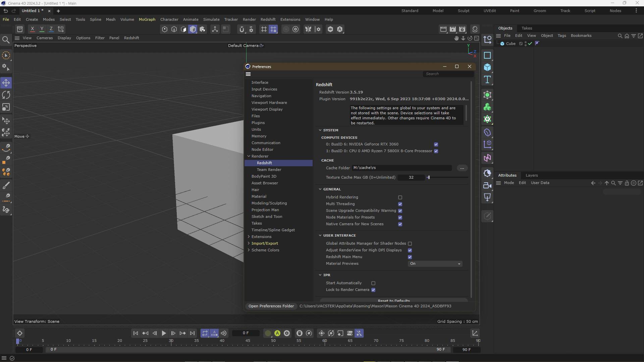
Task: Select Team Render in preferences tree
Action: click(x=269, y=170)
